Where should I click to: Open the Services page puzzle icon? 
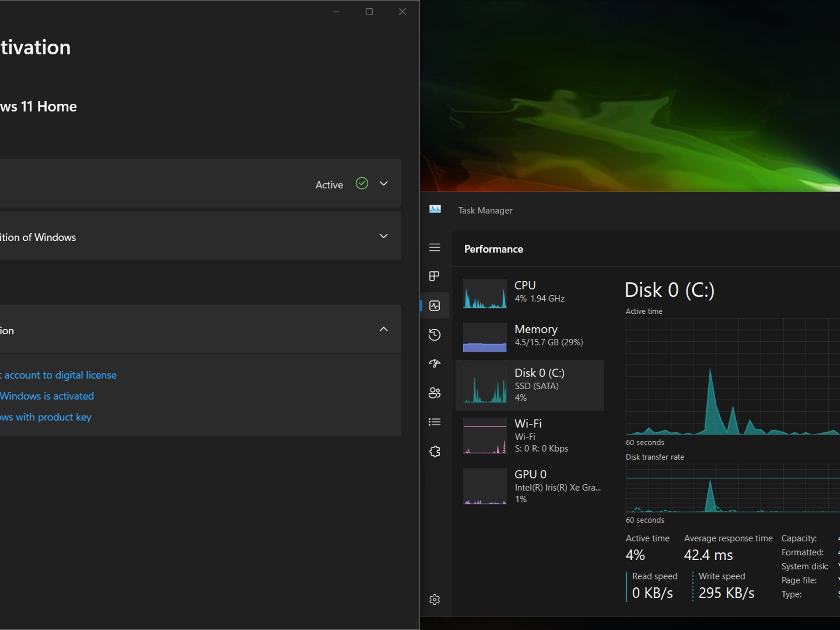click(434, 452)
